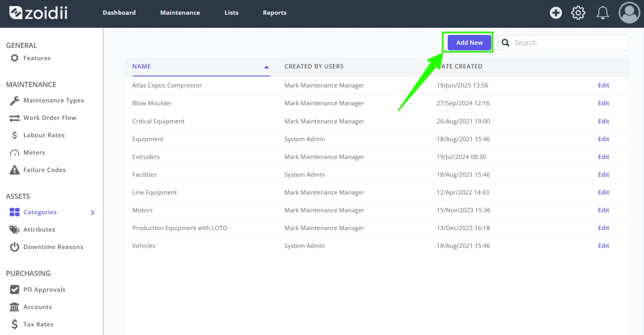Sort by Created By Users column
Screen dimensions: 644x335
[314, 66]
